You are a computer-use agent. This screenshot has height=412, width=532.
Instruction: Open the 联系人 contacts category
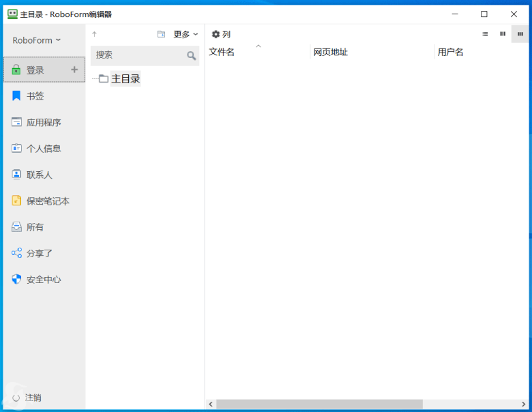point(44,175)
